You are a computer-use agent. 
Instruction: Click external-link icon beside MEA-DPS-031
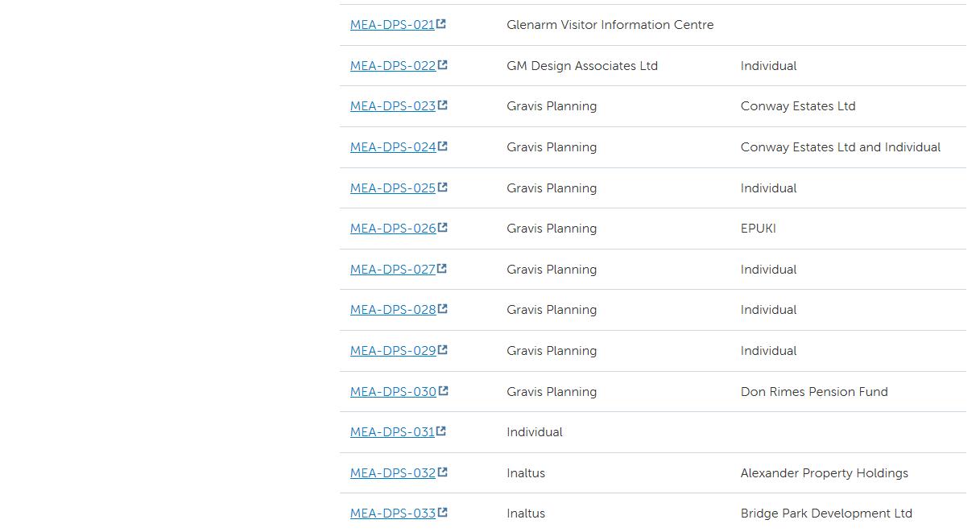tap(441, 431)
